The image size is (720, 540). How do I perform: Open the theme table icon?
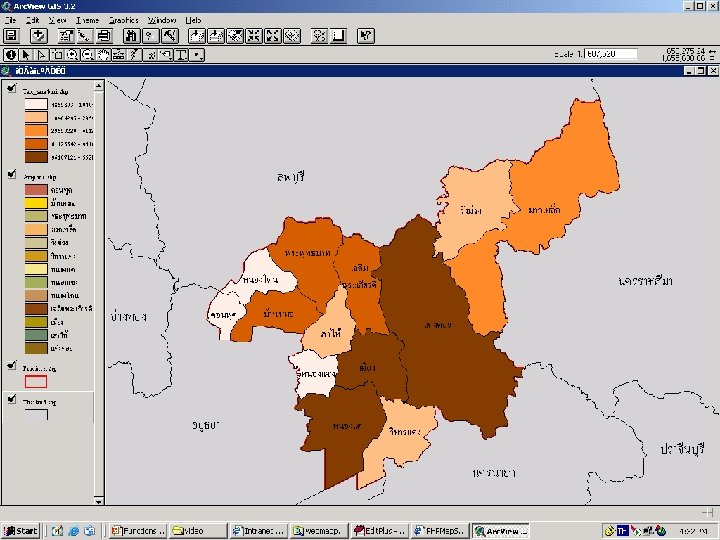pos(104,36)
